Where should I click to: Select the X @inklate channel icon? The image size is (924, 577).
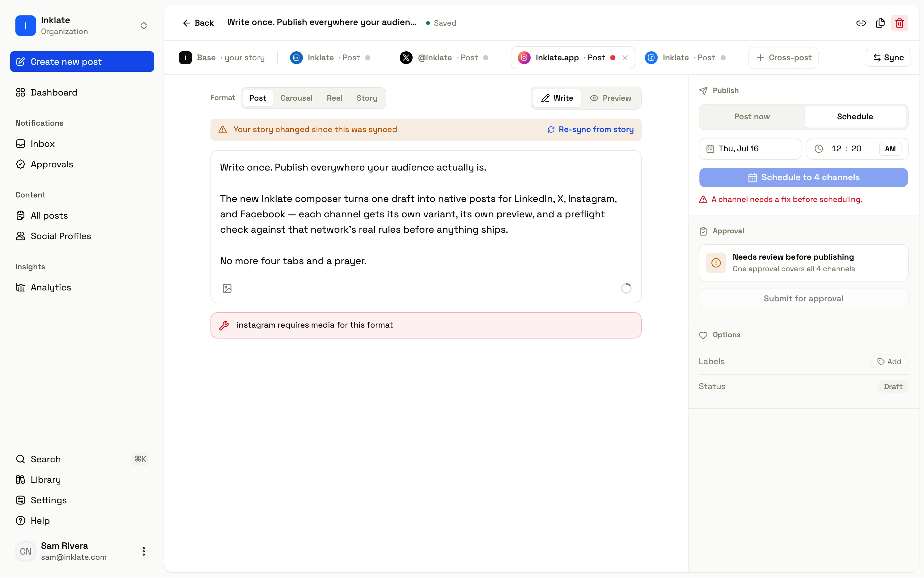pos(406,58)
